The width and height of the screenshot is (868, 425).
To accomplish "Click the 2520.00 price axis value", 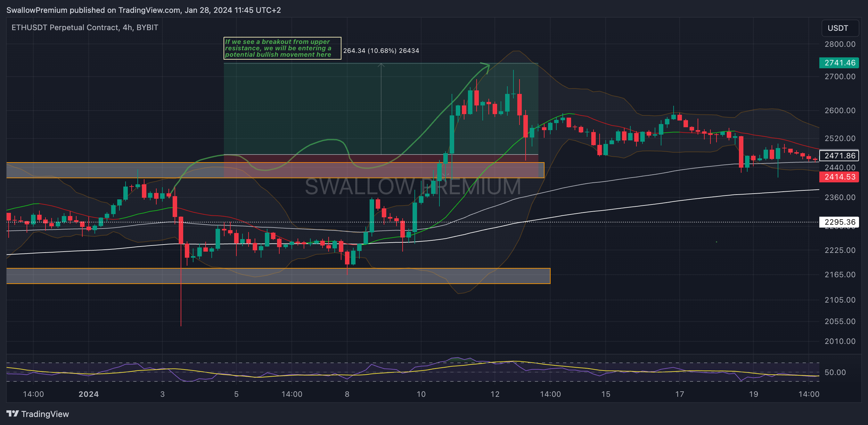I will click(840, 138).
